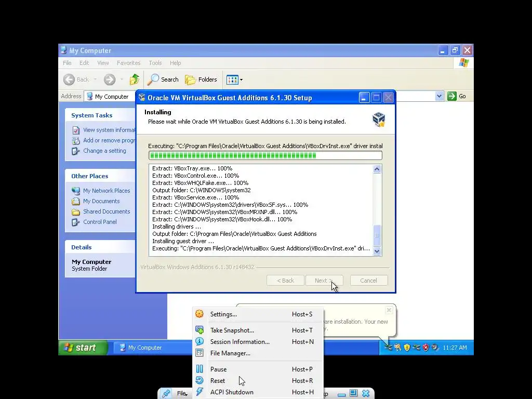Image resolution: width=532 pixels, height=399 pixels.
Task: Open the View menu in My Computer
Action: 103,63
